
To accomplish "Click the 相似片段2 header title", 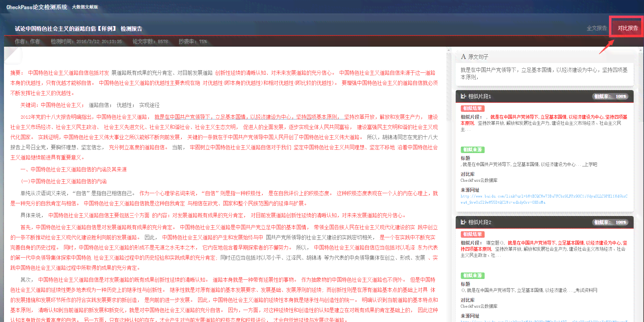I will coord(480,222).
